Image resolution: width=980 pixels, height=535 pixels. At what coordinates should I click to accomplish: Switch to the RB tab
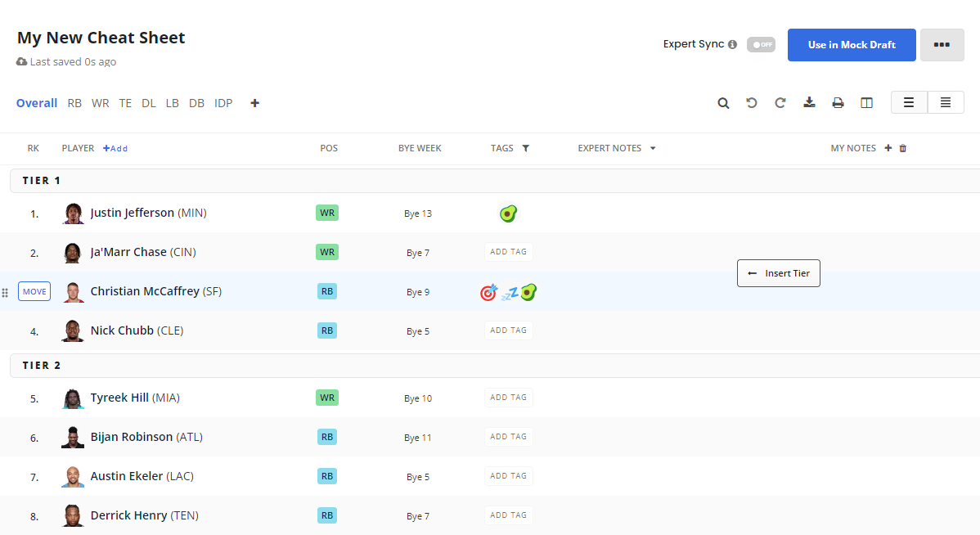coord(74,103)
